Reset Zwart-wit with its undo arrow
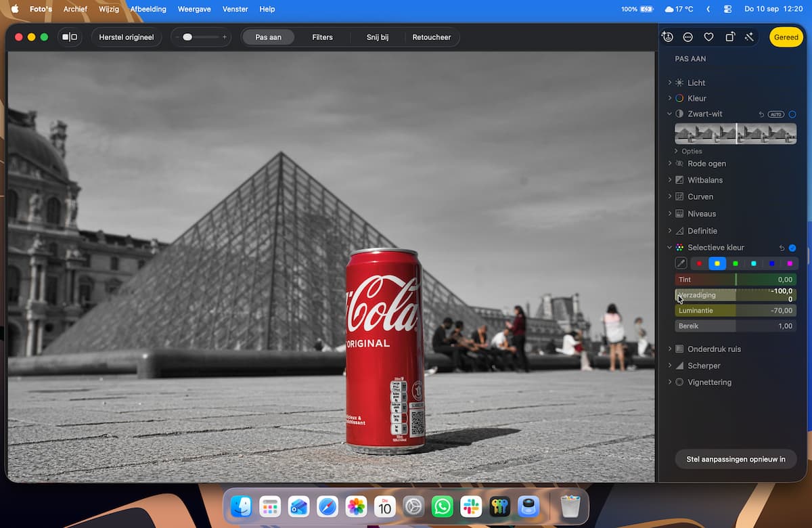Viewport: 812px width, 528px height. 761,114
